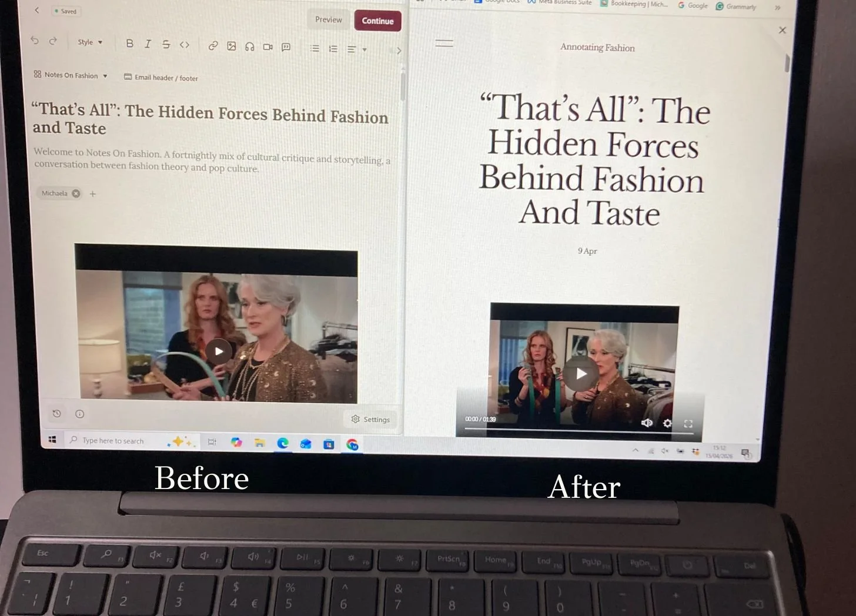
Task: Open the preview video settings gear
Action: [667, 423]
